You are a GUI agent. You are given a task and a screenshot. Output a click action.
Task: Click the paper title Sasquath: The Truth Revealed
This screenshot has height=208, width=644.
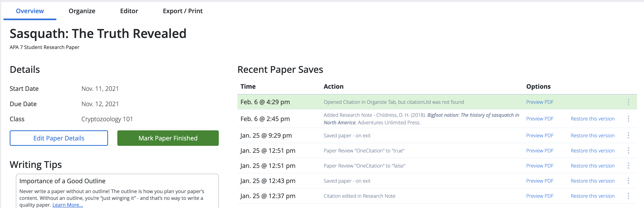[98, 34]
